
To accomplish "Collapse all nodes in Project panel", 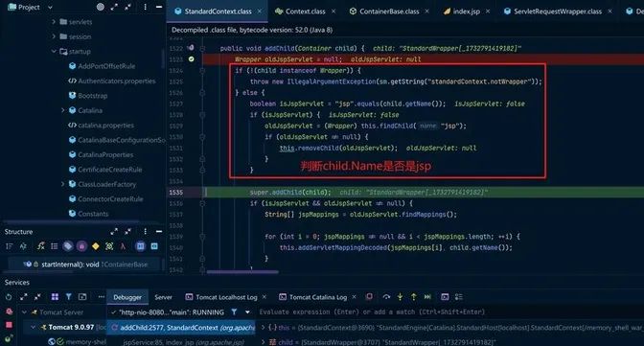I will [128, 7].
